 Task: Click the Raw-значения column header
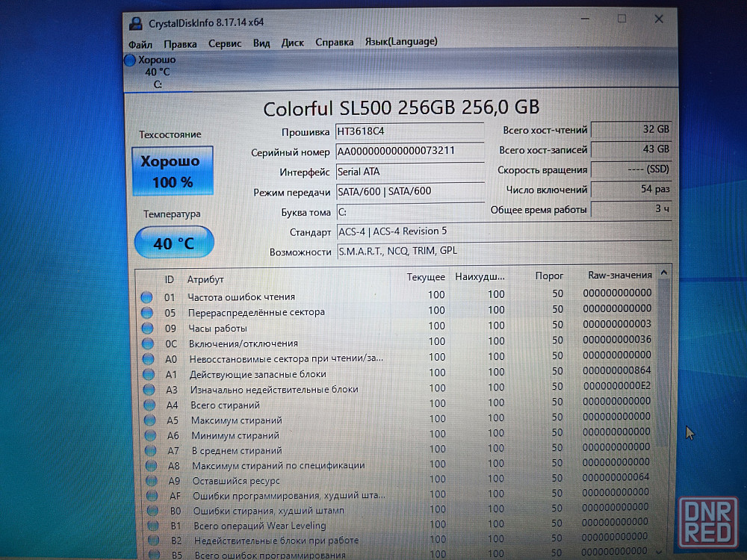[619, 276]
